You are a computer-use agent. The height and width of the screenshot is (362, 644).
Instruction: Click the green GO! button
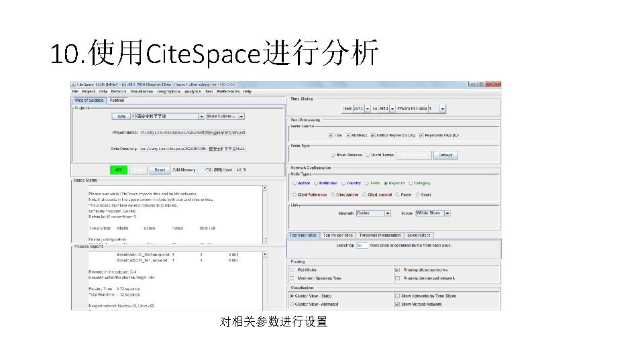pyautogui.click(x=119, y=170)
